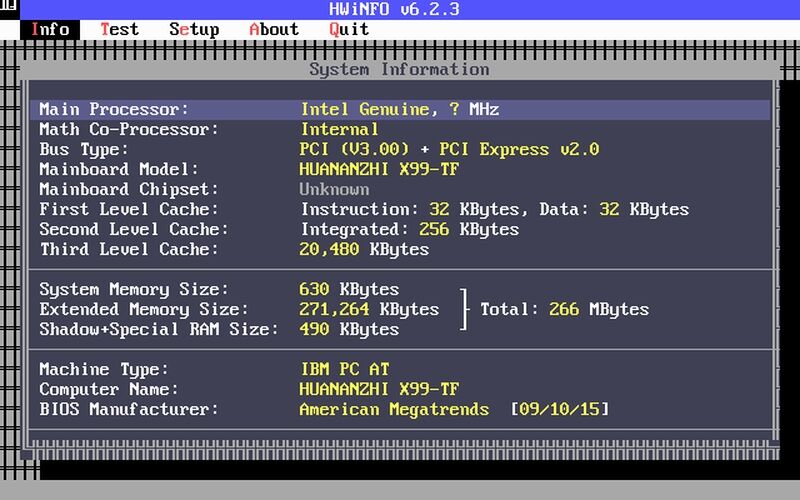
Task: Click the 'Total: 266 MBytes' summary
Action: tap(564, 309)
